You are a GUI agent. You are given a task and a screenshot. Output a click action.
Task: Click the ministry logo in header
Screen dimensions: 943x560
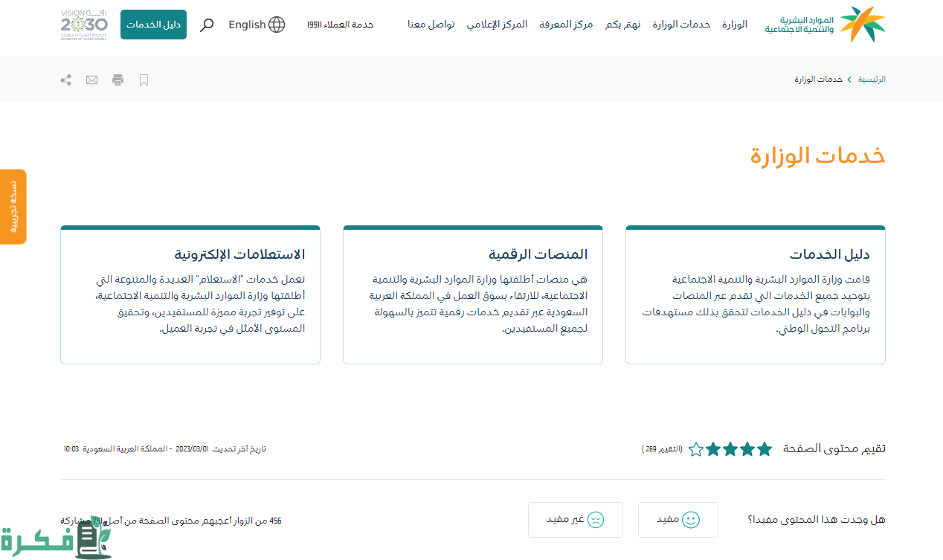[x=825, y=25]
